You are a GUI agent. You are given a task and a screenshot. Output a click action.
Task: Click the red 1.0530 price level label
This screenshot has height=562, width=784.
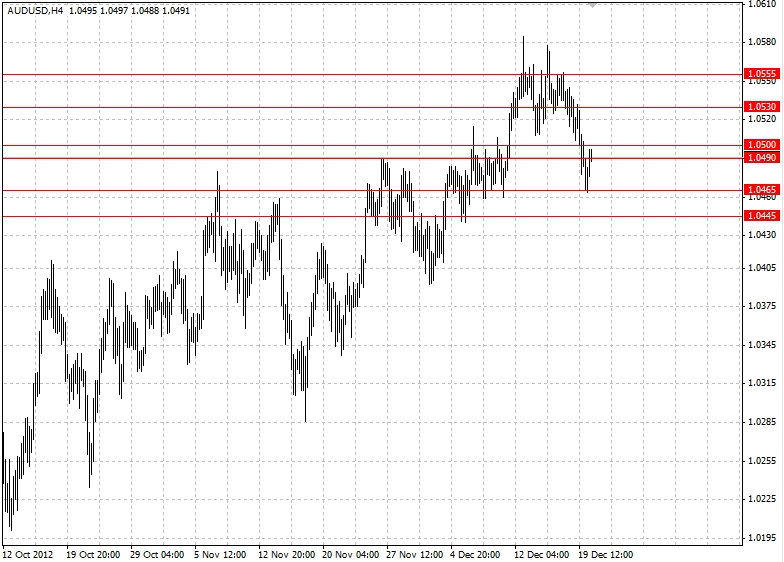click(762, 106)
